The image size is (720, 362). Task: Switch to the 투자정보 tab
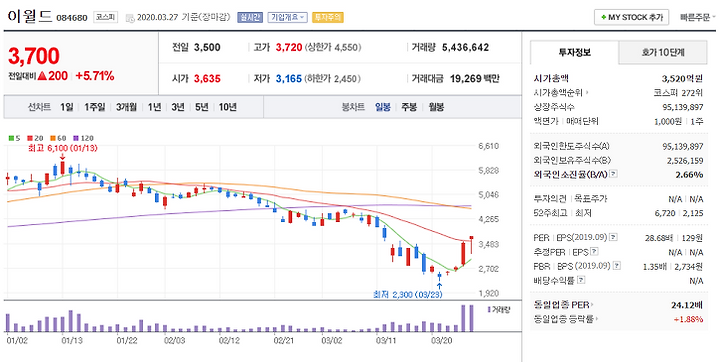(x=574, y=52)
